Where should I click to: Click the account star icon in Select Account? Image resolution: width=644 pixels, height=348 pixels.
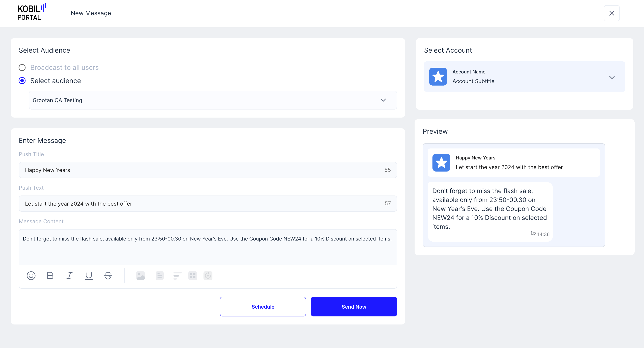click(x=438, y=77)
